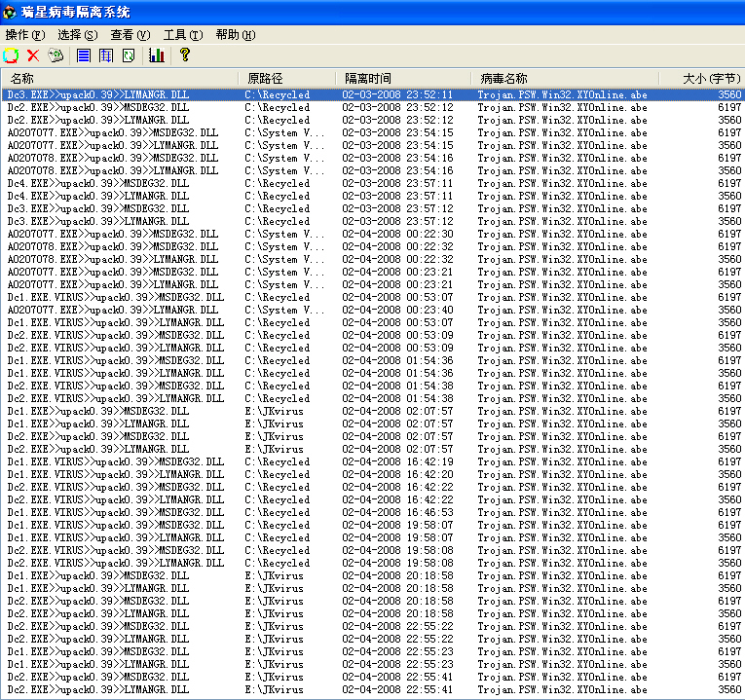Click the green refresh list icon
The width and height of the screenshot is (745, 700).
point(129,55)
